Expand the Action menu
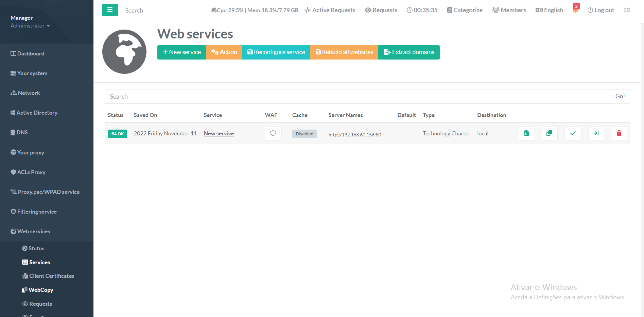Viewport: 644px width, 317px height. point(224,52)
